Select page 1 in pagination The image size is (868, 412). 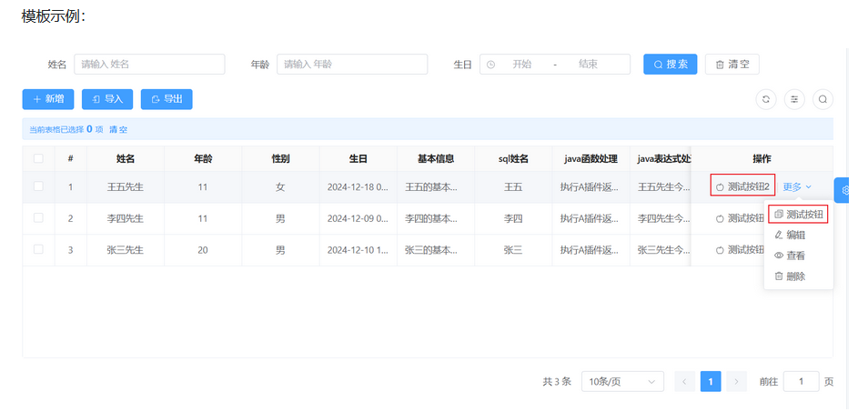pyautogui.click(x=711, y=382)
